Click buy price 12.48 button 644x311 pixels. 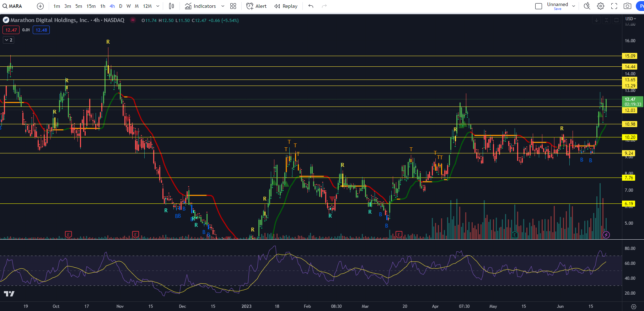(x=41, y=30)
